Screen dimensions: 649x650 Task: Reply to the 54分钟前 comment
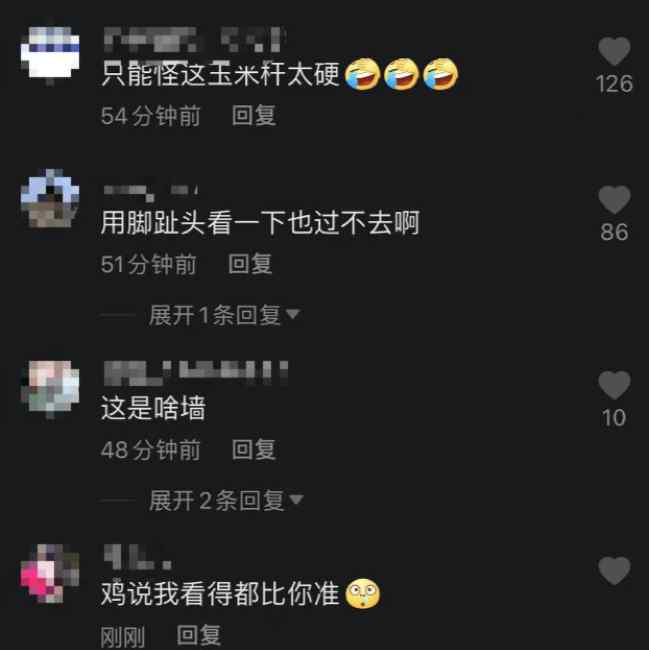(254, 116)
